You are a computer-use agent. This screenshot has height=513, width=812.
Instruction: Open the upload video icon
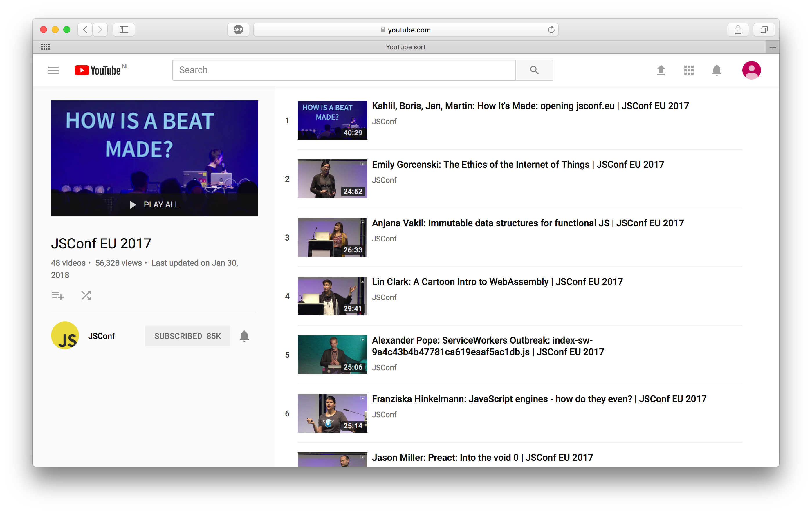(661, 70)
